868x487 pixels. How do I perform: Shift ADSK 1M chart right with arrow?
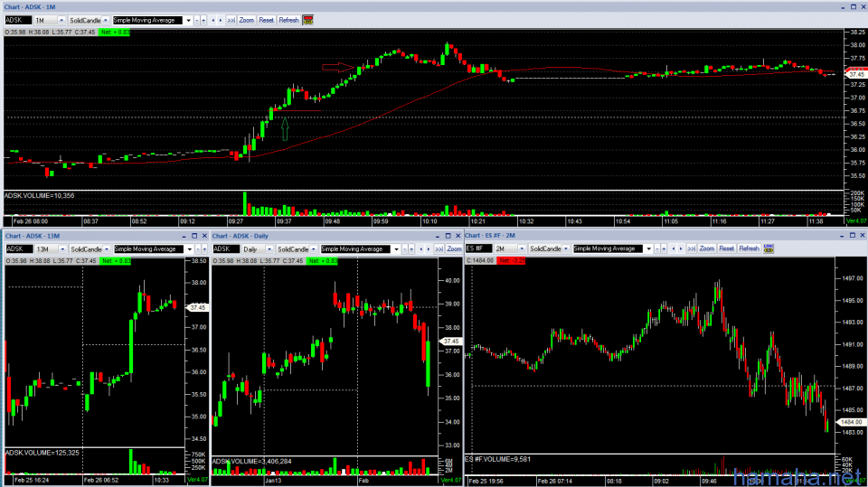(x=221, y=20)
